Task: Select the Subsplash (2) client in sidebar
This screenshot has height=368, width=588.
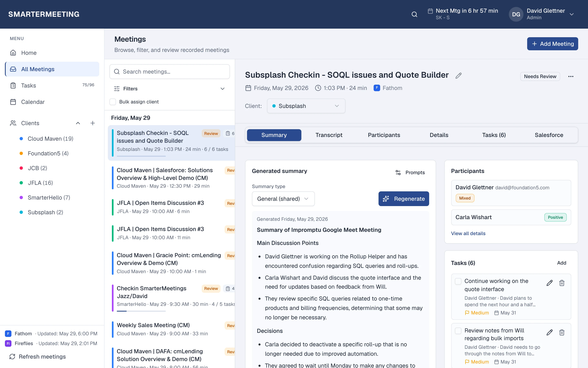Action: point(46,212)
